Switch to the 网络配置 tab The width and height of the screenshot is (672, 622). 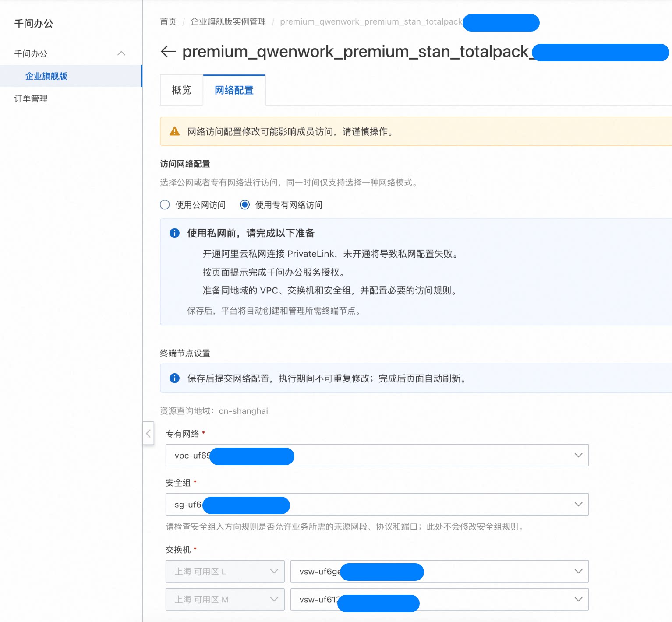(234, 90)
